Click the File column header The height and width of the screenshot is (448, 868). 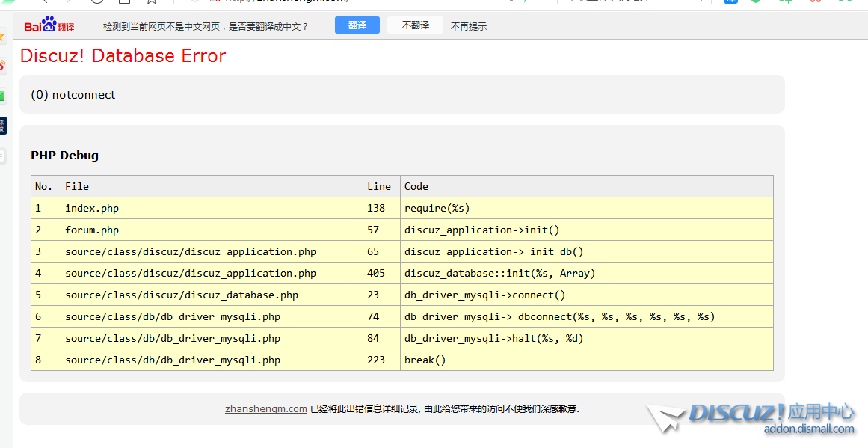click(77, 186)
